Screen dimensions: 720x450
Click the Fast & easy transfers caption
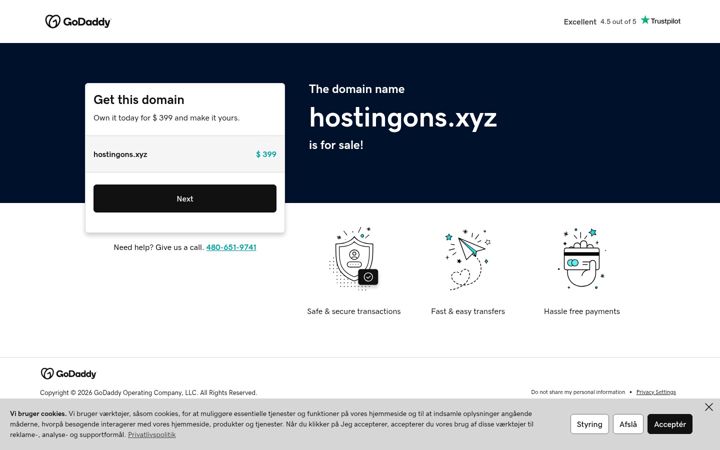(467, 311)
